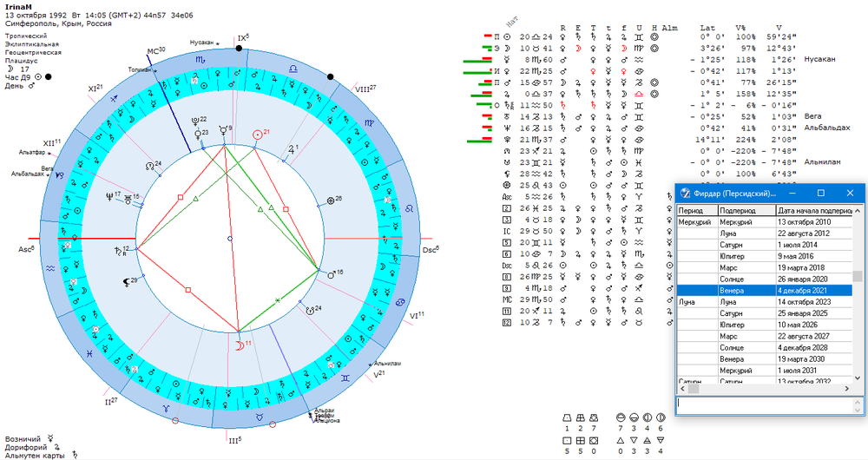Click the Taurus sign glyph on the outer ring
868x460 pixels.
point(259,417)
